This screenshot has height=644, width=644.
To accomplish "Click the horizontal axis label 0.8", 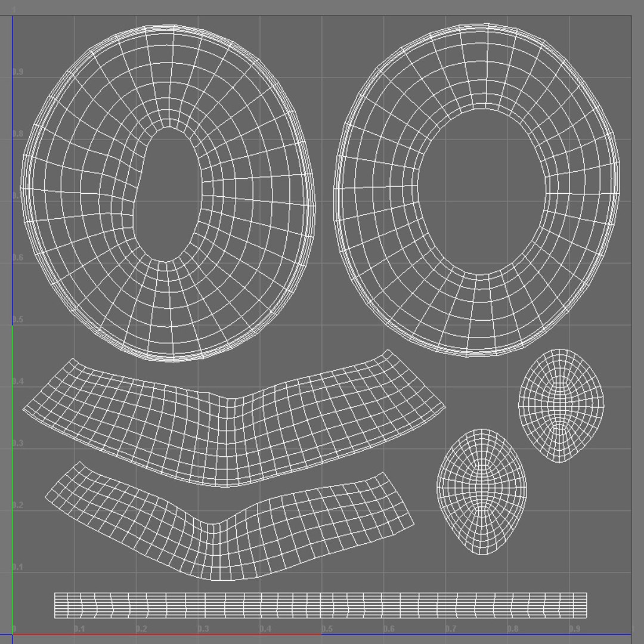I will point(513,629).
